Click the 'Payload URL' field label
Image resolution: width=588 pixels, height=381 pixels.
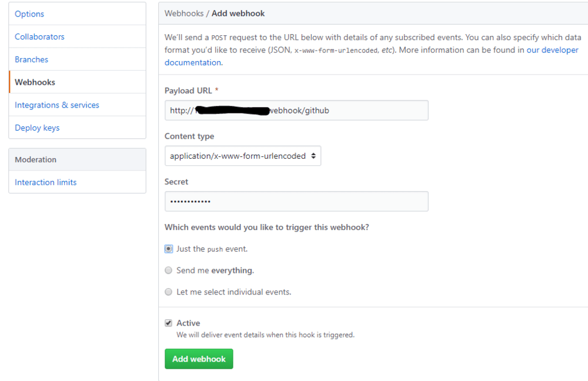188,91
